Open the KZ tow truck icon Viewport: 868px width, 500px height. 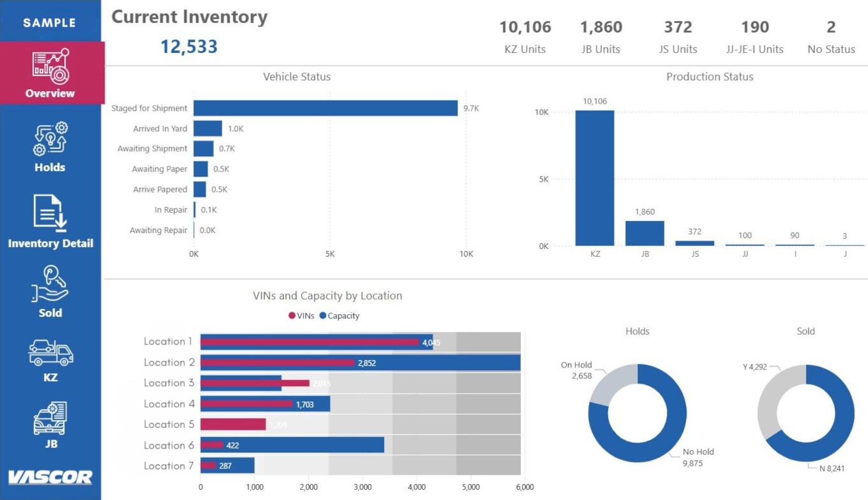(x=50, y=352)
